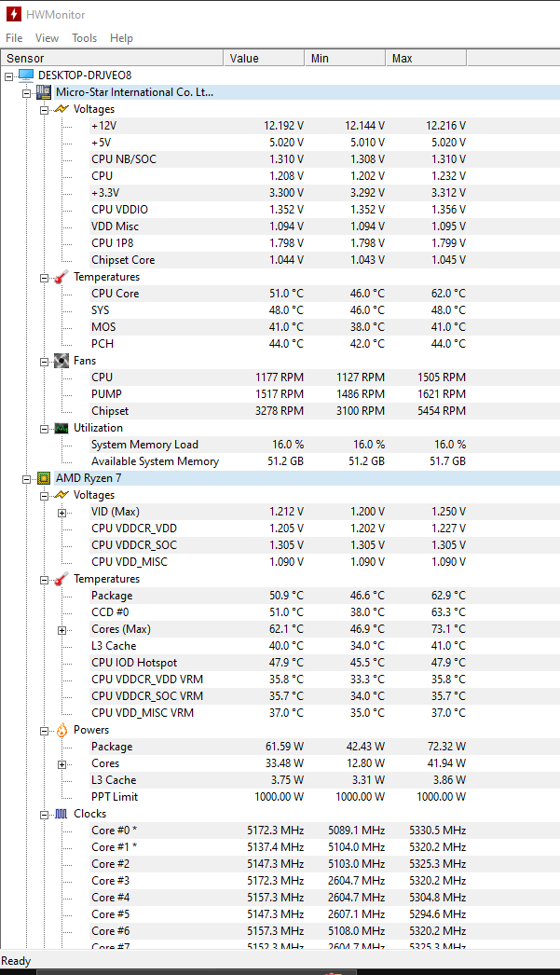Screen dimensions: 560x975
Task: Collapse the DESKTOP-DRJVEO8 root node
Action: [x=9, y=76]
